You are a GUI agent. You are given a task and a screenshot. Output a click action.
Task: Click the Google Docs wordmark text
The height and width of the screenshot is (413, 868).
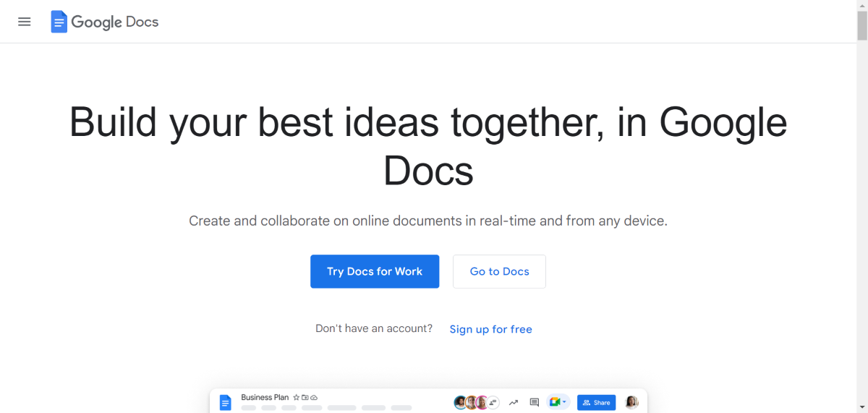[115, 22]
